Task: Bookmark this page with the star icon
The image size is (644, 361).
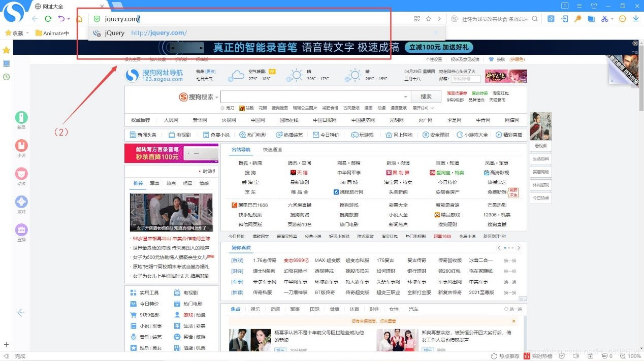Action: tap(429, 19)
